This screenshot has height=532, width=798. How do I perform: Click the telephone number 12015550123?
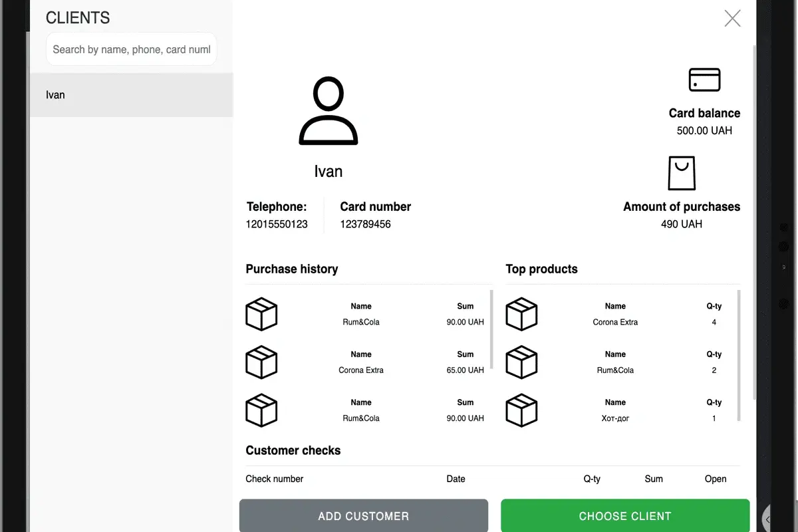pos(277,224)
